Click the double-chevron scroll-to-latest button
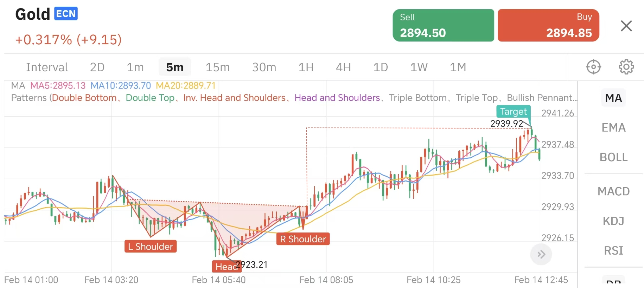Viewport: 644px width, 288px height. [x=541, y=254]
